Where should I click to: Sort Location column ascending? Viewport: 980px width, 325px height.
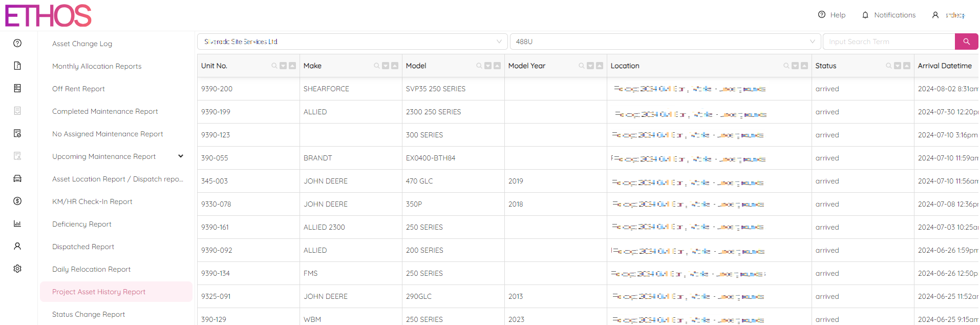tap(804, 66)
